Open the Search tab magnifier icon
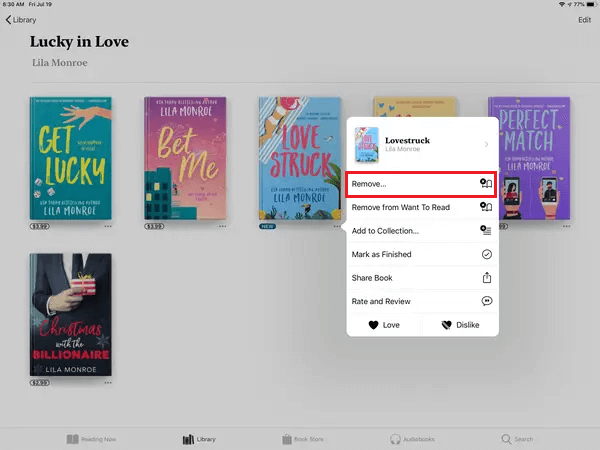This screenshot has width=600, height=450. [x=508, y=439]
